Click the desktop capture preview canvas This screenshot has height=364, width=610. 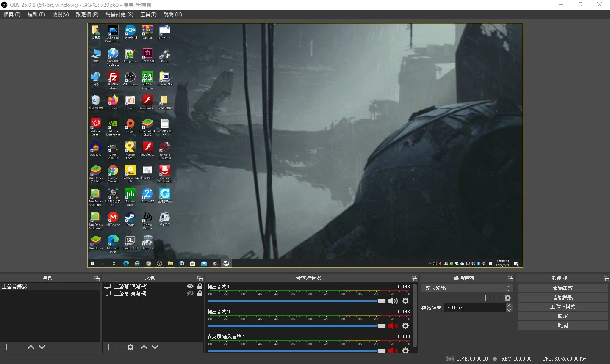[305, 145]
